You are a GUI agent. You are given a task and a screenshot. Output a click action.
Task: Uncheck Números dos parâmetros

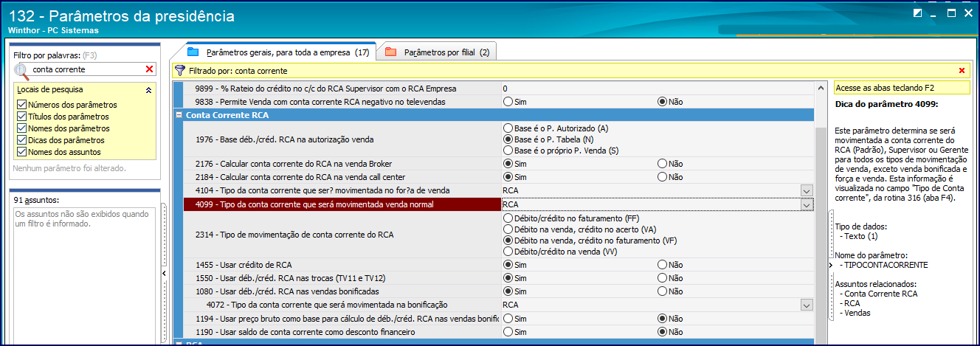pyautogui.click(x=21, y=105)
